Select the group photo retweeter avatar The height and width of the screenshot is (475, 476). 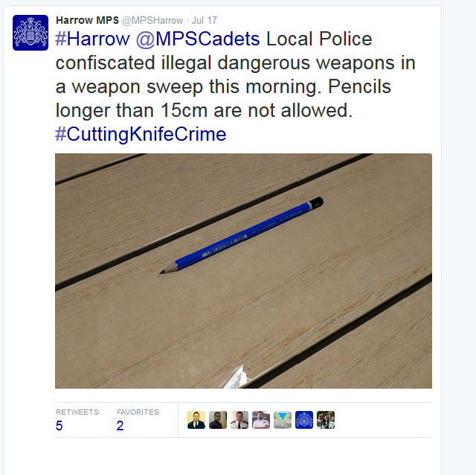[326, 420]
